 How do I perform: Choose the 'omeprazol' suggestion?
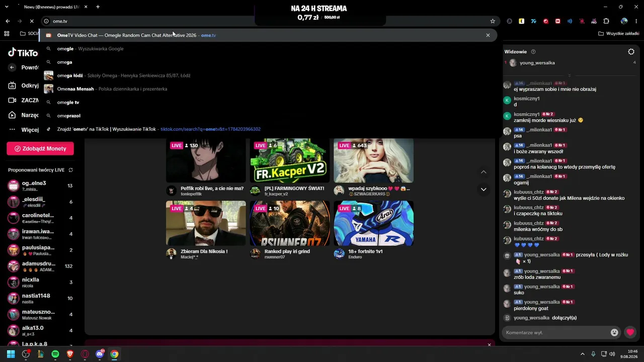[268, 116]
